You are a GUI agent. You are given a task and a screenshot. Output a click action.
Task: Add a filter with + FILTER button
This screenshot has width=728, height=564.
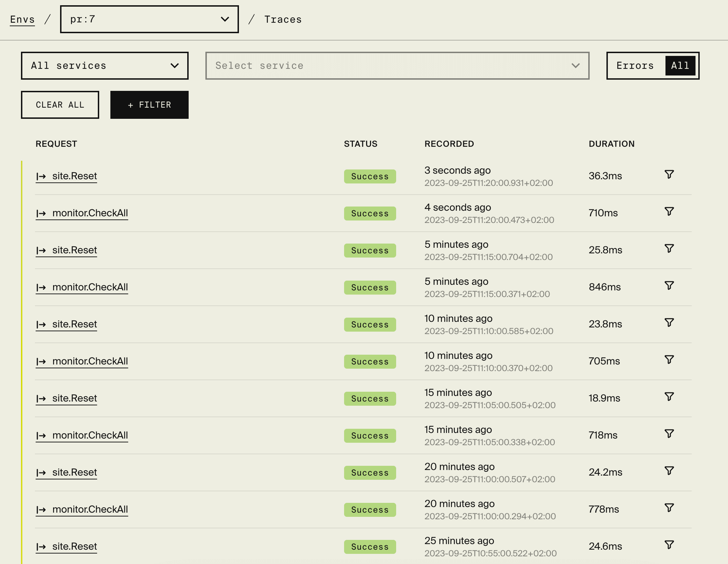[x=150, y=105]
